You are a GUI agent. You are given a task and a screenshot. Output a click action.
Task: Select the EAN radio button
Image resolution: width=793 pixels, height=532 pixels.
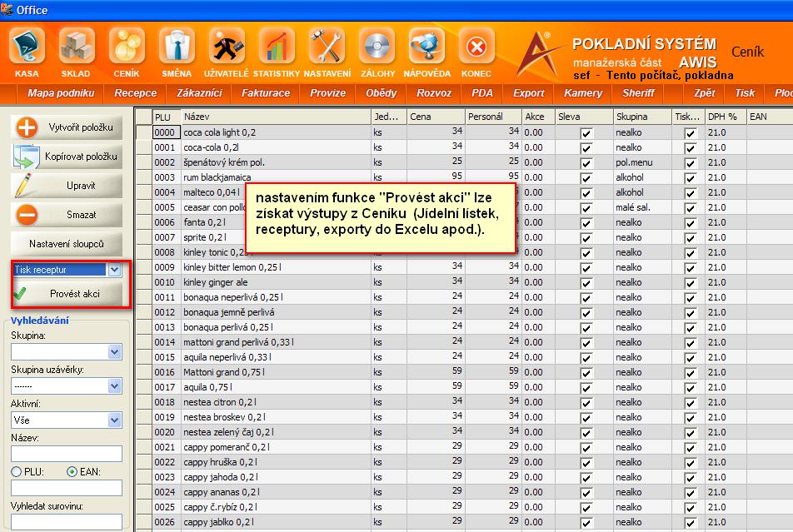pos(72,472)
